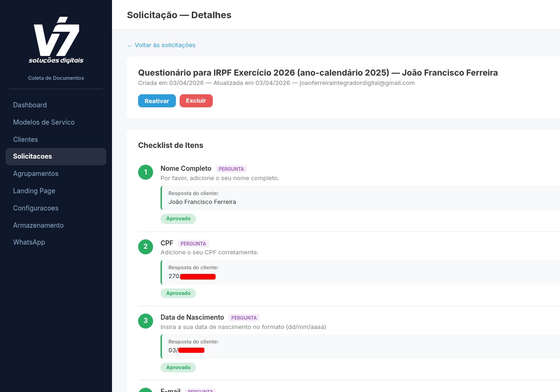Click the green number 3 step circle
Image resolution: width=560 pixels, height=392 pixels.
(x=146, y=321)
